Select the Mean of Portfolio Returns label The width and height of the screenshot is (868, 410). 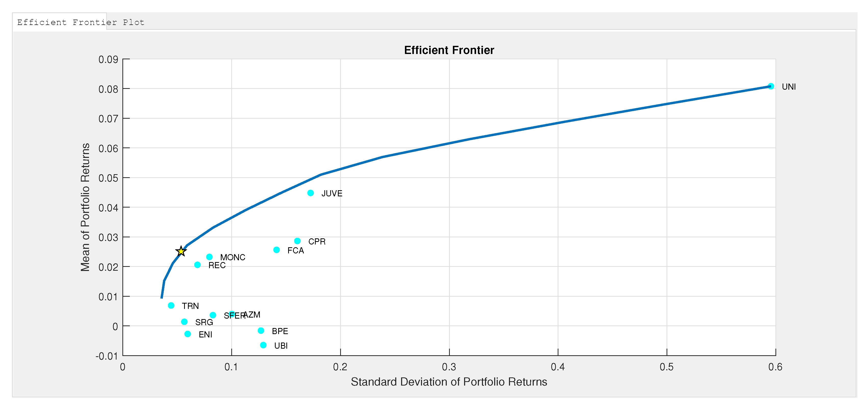[x=85, y=207]
